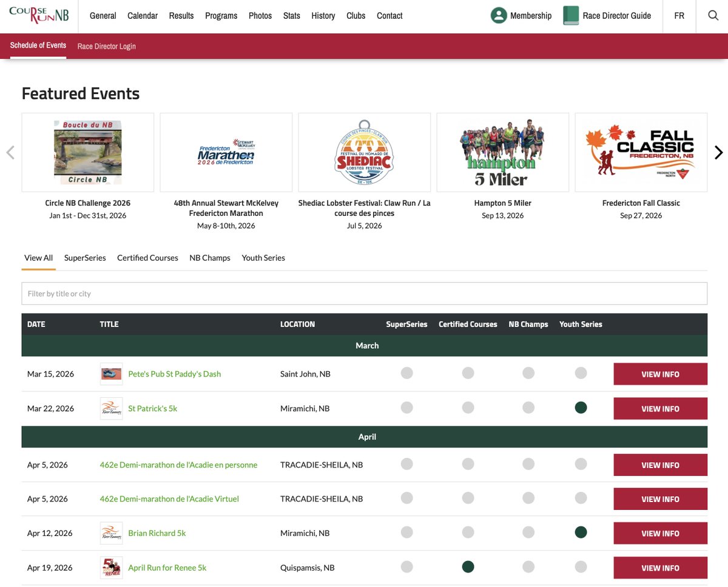Go to previous featured events arrow
This screenshot has width=728, height=587.
(10, 153)
